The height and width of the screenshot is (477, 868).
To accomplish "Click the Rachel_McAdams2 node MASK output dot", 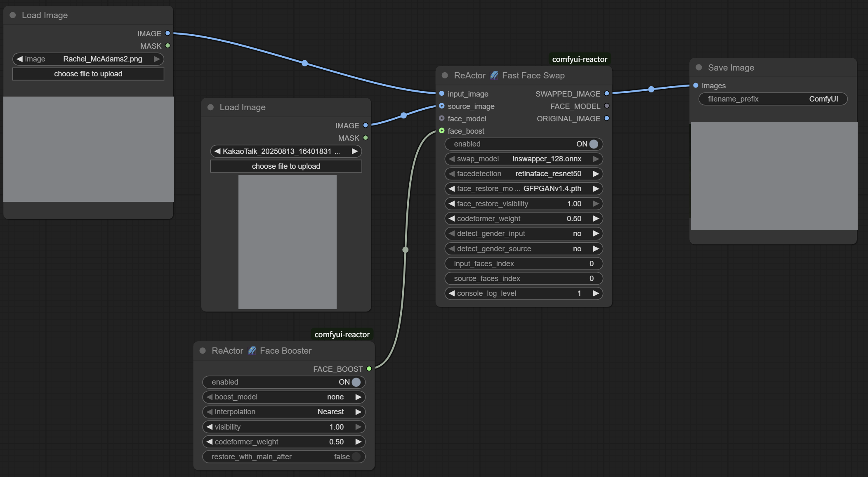I will pyautogui.click(x=167, y=46).
